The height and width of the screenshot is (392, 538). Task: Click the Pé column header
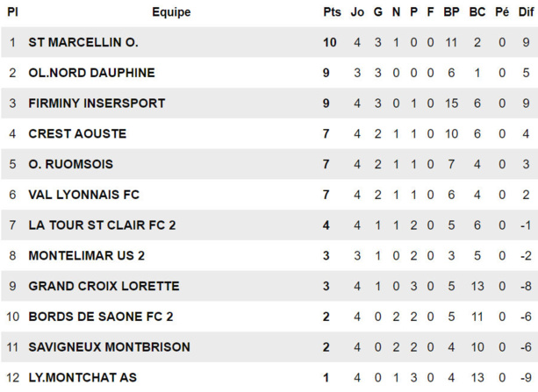pyautogui.click(x=501, y=12)
